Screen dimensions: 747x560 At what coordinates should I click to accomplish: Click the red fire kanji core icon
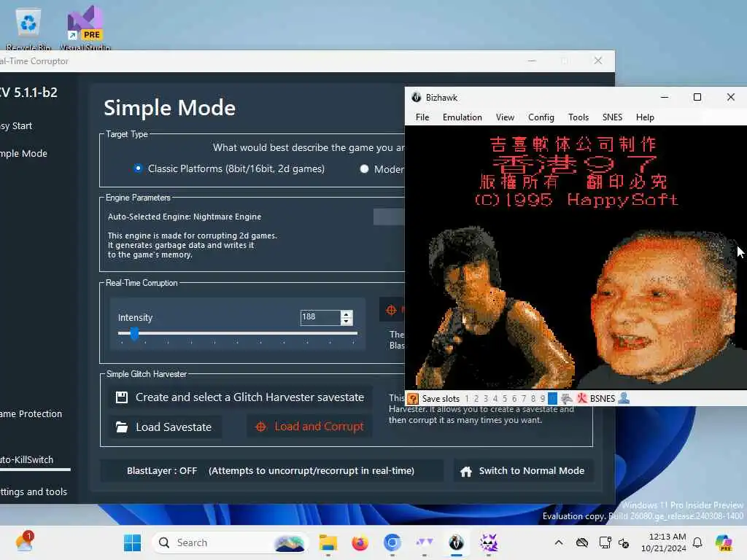point(581,399)
